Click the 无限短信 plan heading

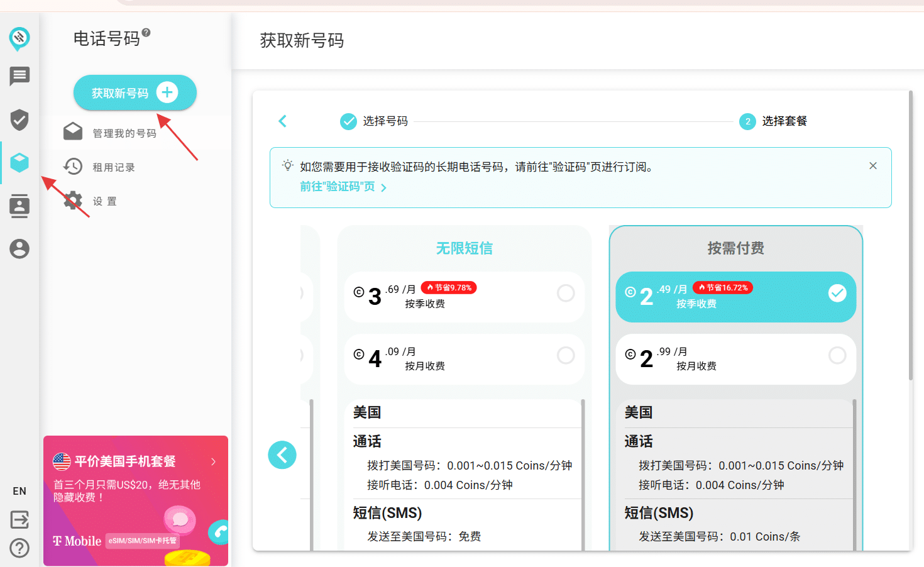tap(465, 248)
